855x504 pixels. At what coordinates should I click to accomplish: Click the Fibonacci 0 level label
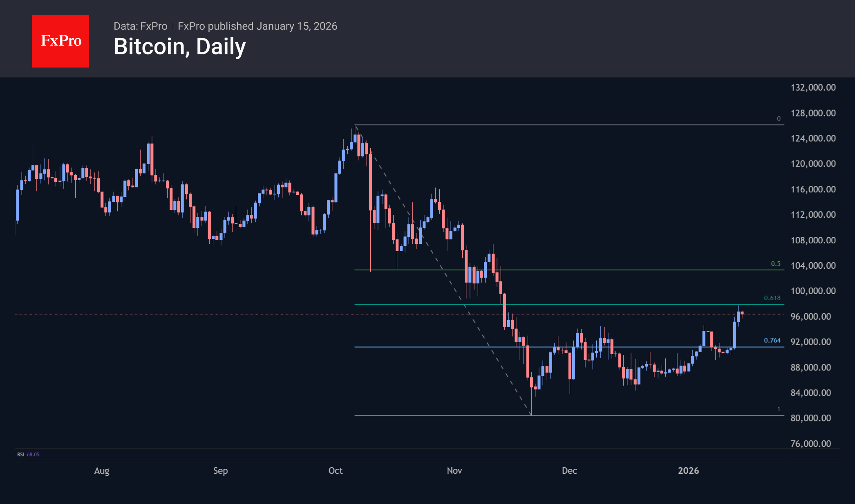pyautogui.click(x=779, y=119)
